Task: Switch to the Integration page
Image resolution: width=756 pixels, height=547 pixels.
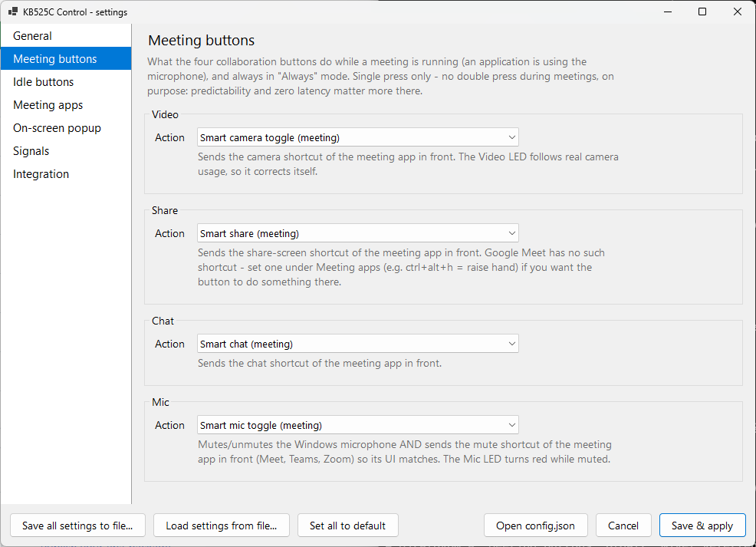Action: coord(66,174)
